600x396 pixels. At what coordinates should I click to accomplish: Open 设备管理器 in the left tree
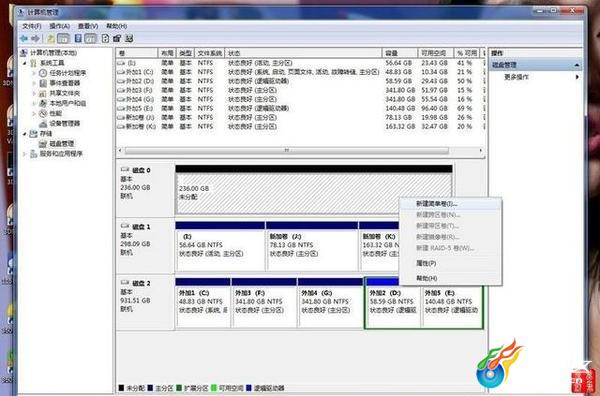click(x=65, y=124)
